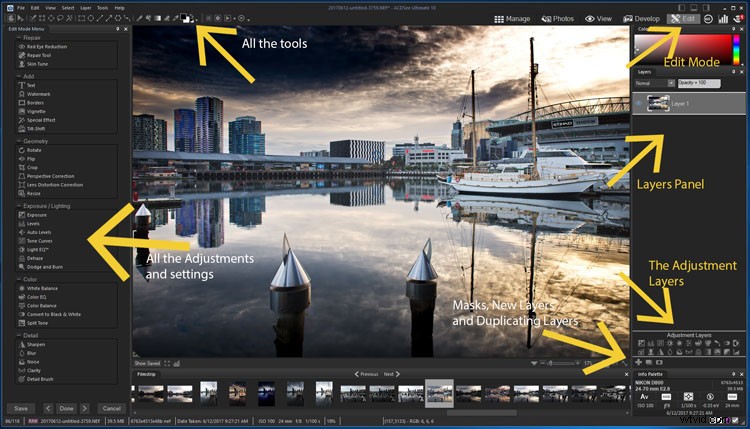Select the highlighted filmstrip thumbnail
750x429 pixels.
439,393
